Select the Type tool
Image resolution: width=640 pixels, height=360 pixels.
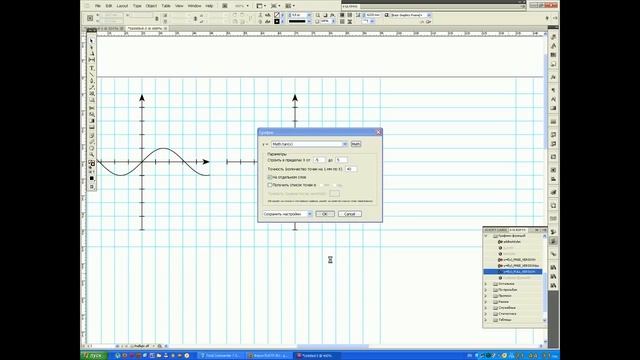[x=91, y=68]
